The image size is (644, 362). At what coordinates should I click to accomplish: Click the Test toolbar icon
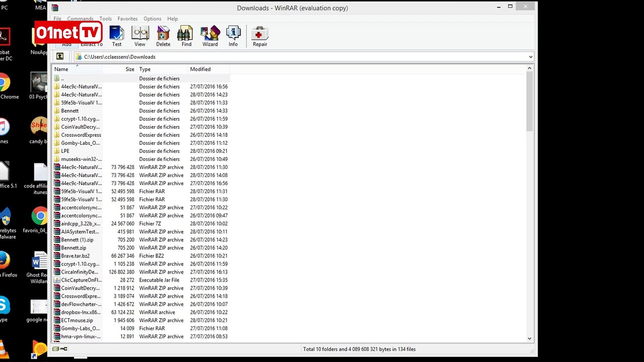pyautogui.click(x=117, y=36)
